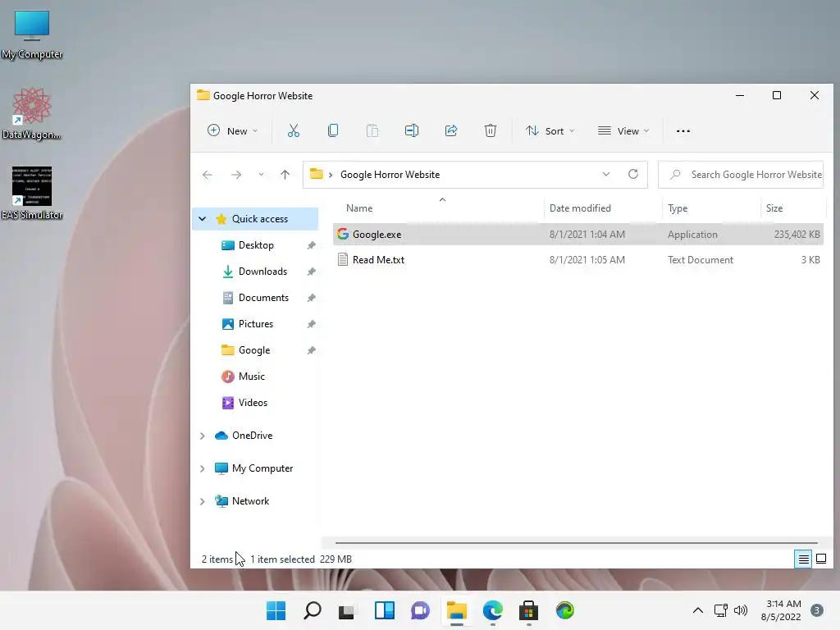Open Task View on the taskbar
The image size is (840, 630).
click(347, 610)
